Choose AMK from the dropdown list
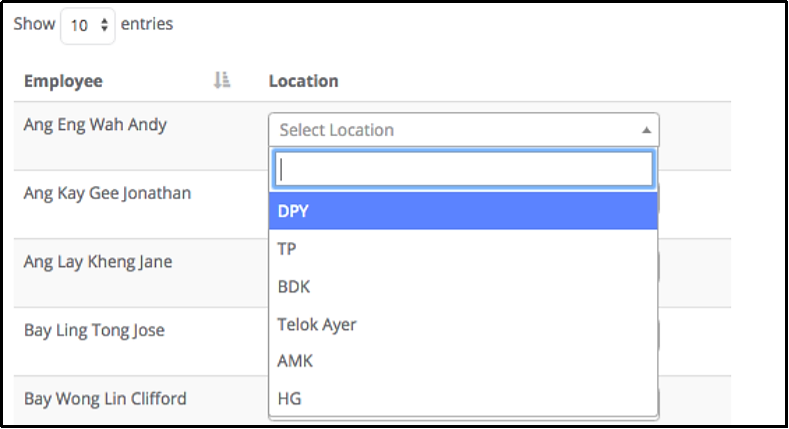Image resolution: width=789 pixels, height=429 pixels. [x=463, y=361]
